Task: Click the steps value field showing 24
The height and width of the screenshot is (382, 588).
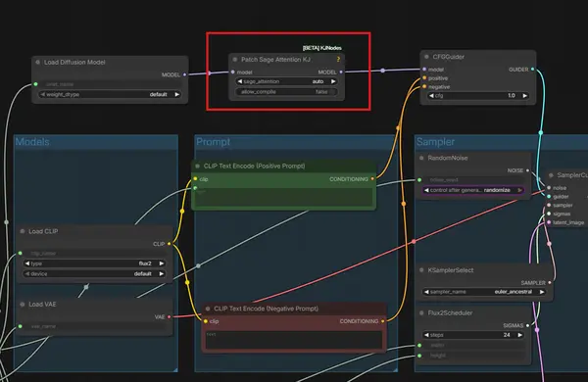Action: (x=473, y=335)
